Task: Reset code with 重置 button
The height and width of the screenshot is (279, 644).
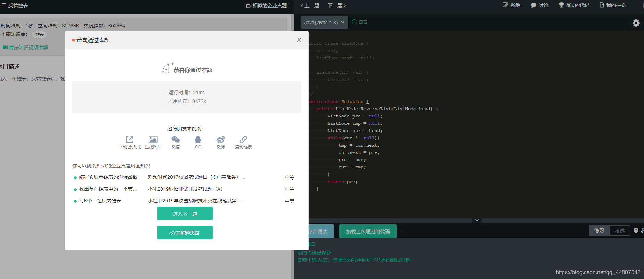Action: click(360, 22)
